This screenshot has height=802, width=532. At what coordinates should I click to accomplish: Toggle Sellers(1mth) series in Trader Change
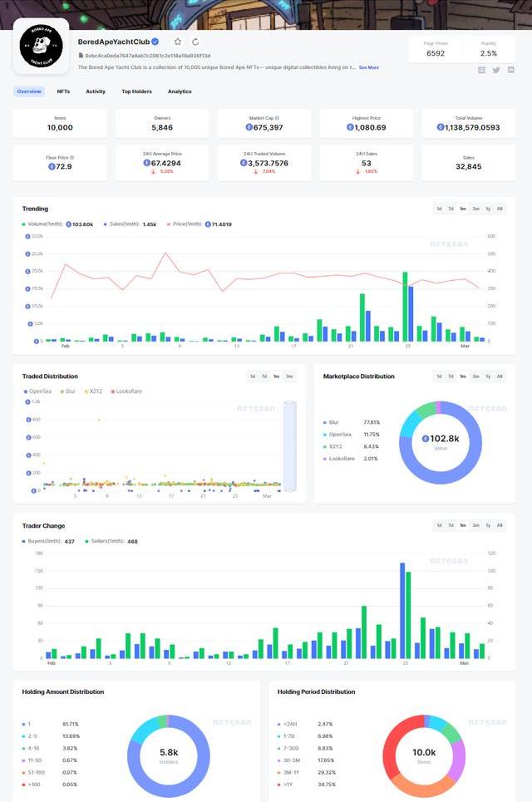coord(111,541)
